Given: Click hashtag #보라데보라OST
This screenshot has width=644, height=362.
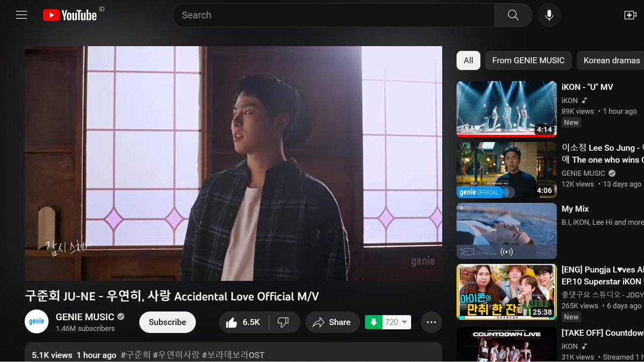Looking at the screenshot, I should tap(233, 355).
